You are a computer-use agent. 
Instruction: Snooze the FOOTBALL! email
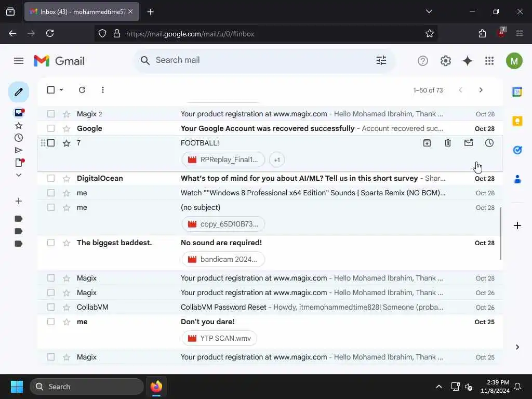coord(489,143)
